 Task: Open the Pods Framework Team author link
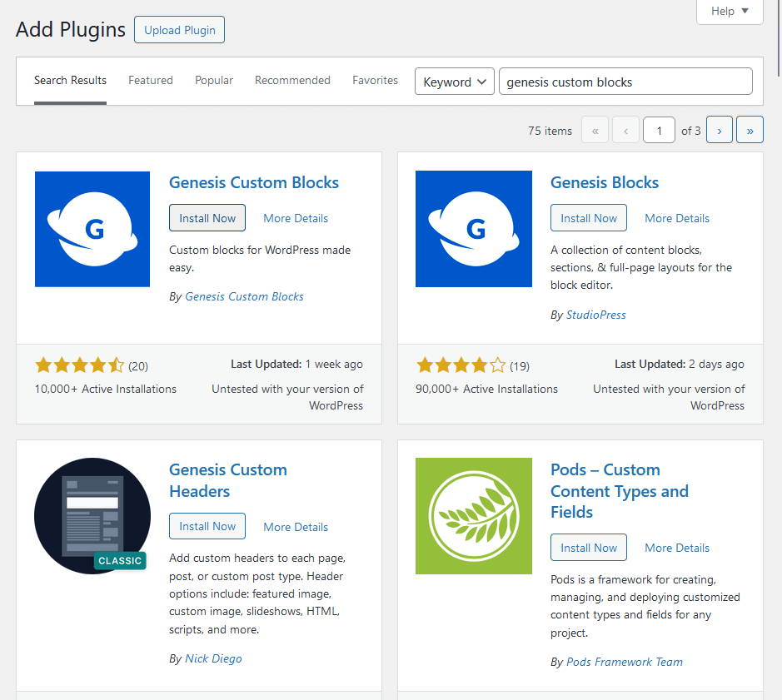tap(625, 662)
